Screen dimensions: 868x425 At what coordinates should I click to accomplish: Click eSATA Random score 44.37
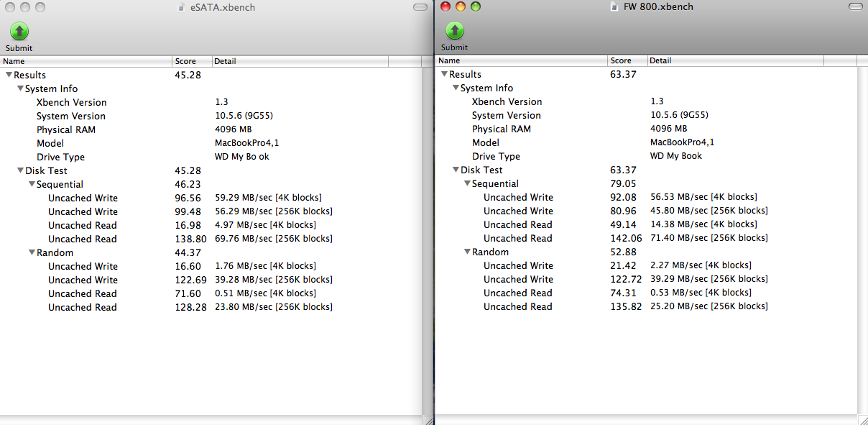point(188,252)
